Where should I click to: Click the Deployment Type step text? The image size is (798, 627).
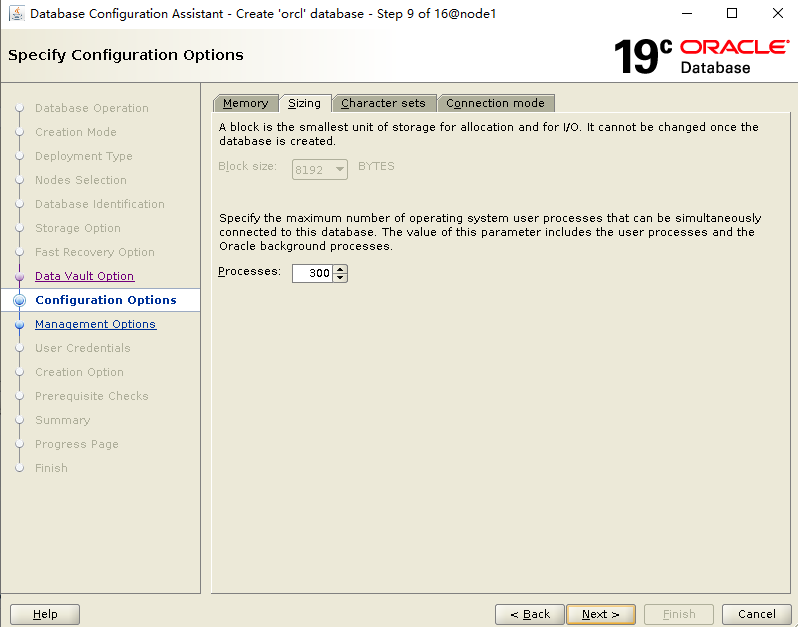[83, 156]
